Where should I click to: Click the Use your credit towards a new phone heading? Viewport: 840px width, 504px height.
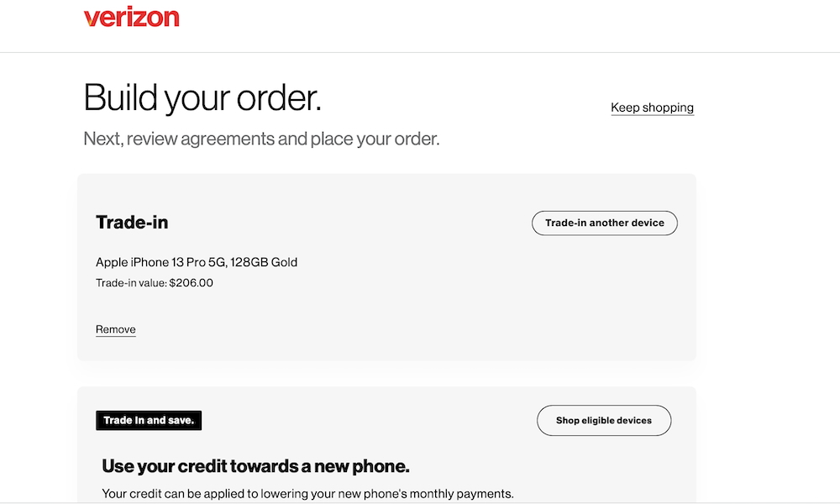[255, 466]
